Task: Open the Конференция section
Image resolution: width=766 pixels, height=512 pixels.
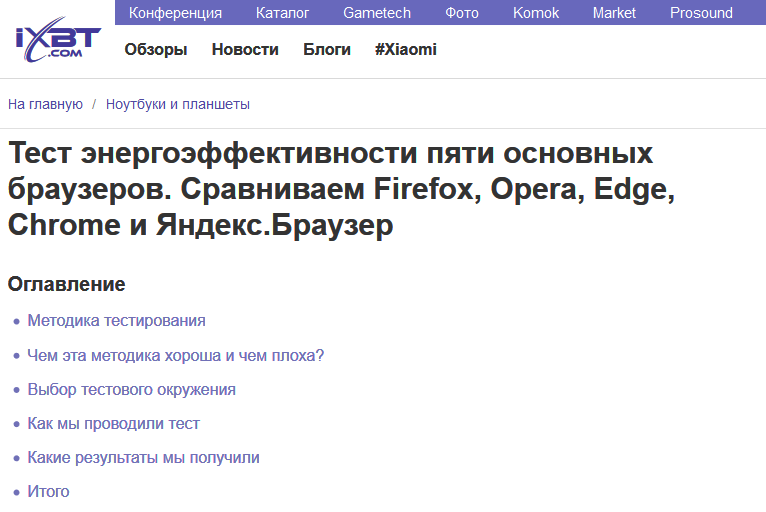Action: (175, 13)
